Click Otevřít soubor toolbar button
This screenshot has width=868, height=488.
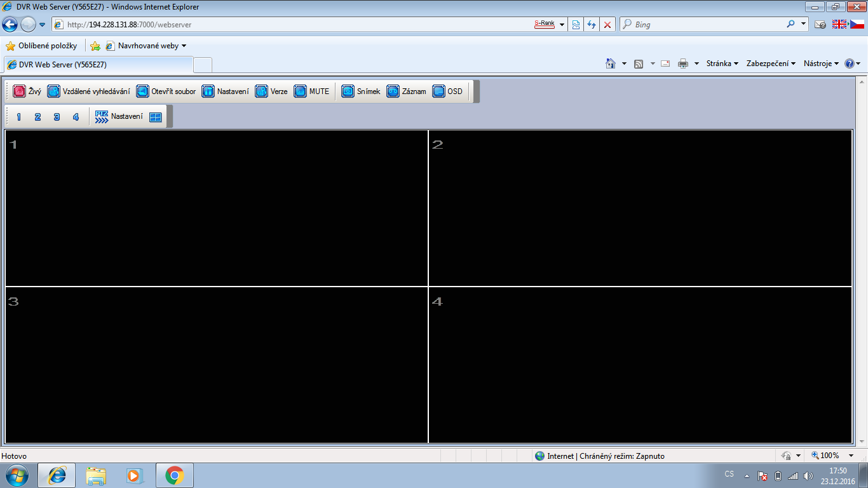coord(166,91)
